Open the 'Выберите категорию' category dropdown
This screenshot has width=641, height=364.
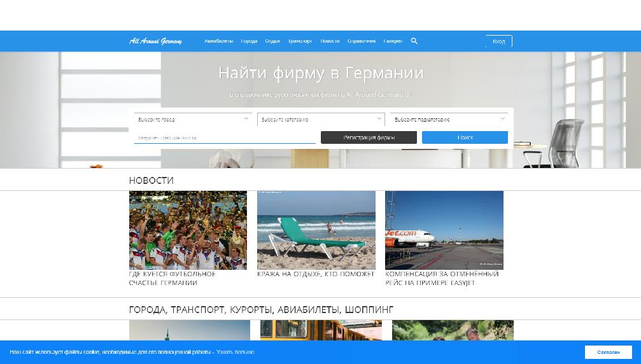(x=321, y=119)
